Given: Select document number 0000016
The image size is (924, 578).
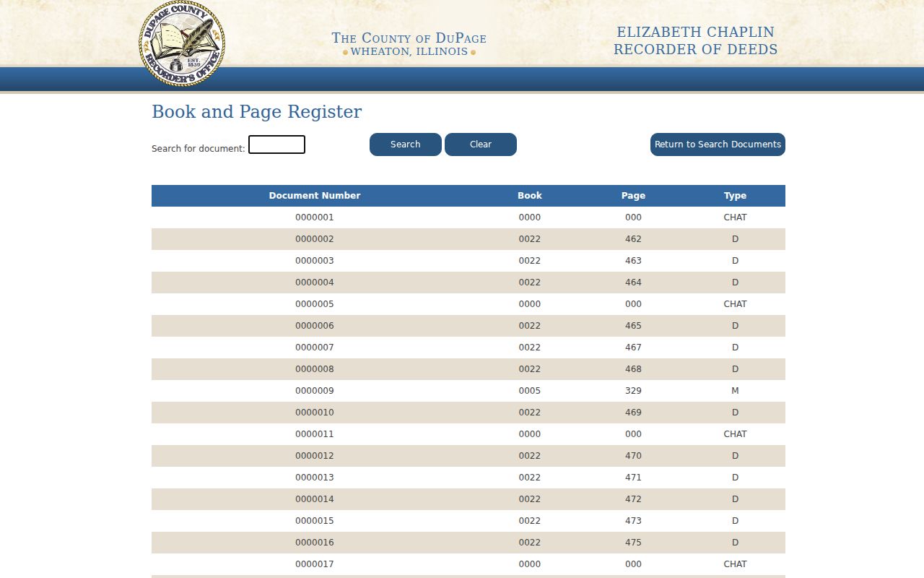Looking at the screenshot, I should 315,543.
